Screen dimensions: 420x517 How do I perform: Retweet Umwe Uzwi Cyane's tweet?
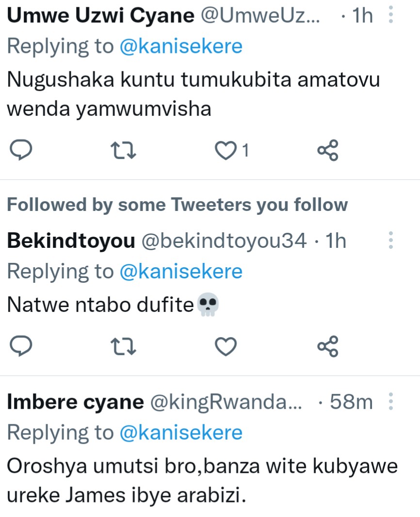pyautogui.click(x=123, y=151)
